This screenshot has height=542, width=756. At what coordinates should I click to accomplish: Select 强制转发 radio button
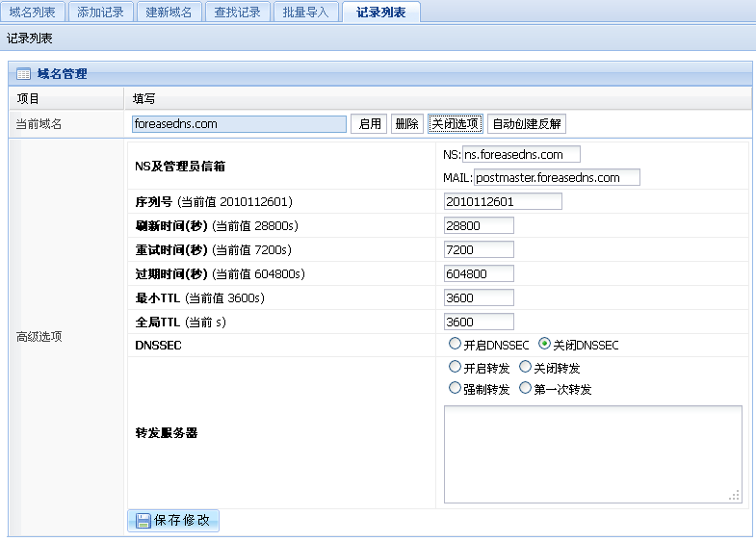click(455, 388)
